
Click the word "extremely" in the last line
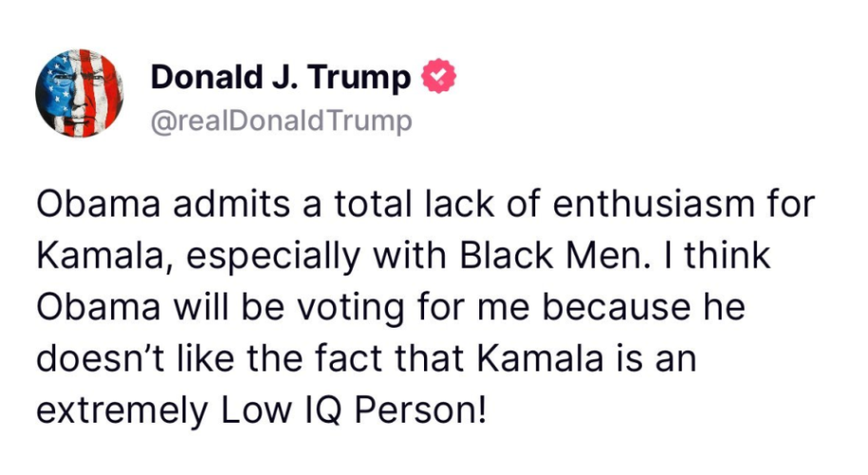coord(122,410)
